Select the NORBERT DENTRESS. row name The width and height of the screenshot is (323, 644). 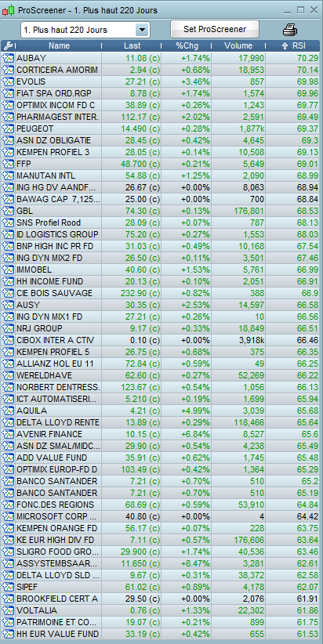(x=58, y=387)
